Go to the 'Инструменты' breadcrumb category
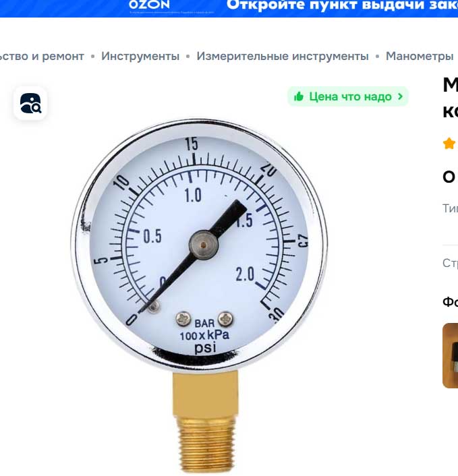 pos(140,56)
